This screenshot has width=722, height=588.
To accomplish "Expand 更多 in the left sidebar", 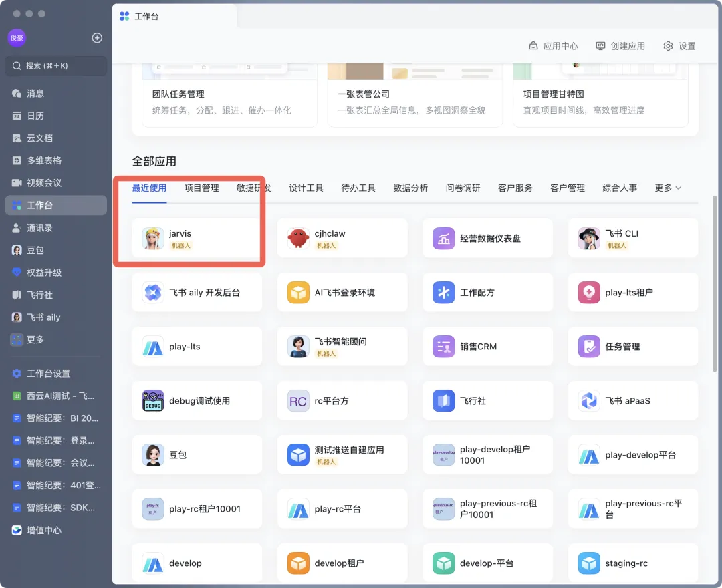I will [55, 339].
